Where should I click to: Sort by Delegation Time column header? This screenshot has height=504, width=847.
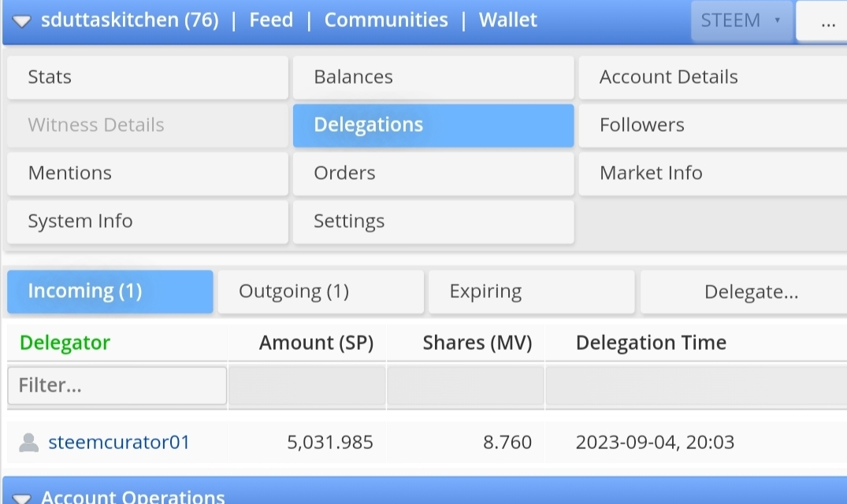[651, 343]
